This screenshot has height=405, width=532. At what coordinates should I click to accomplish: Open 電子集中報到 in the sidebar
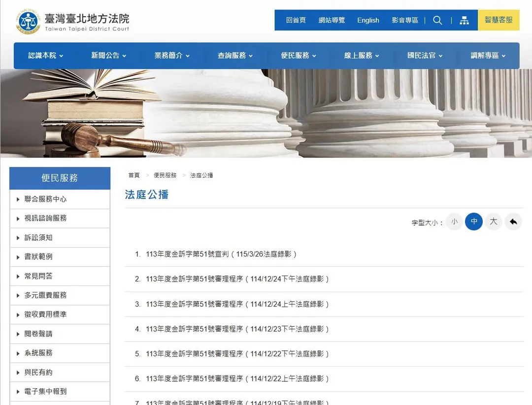(x=60, y=392)
